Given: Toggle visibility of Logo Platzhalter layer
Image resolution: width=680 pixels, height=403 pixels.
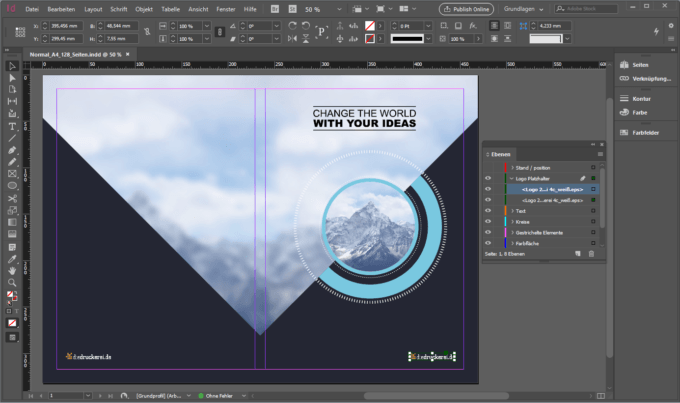Looking at the screenshot, I should 488,178.
